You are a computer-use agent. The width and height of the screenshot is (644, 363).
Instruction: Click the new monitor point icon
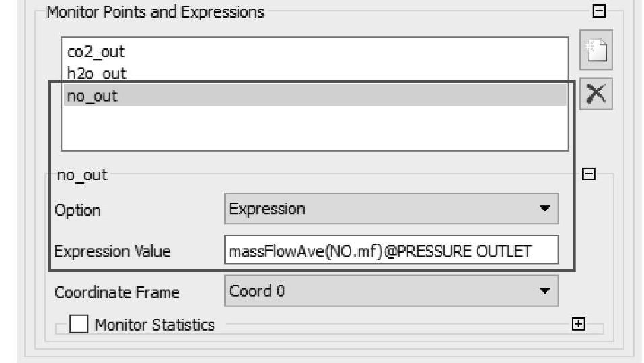596,49
